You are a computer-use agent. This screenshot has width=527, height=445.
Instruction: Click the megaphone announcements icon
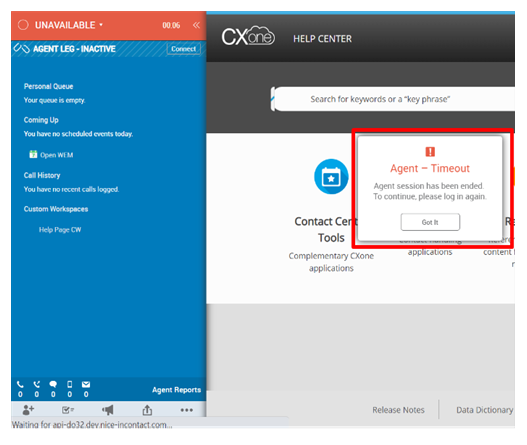coord(108,410)
